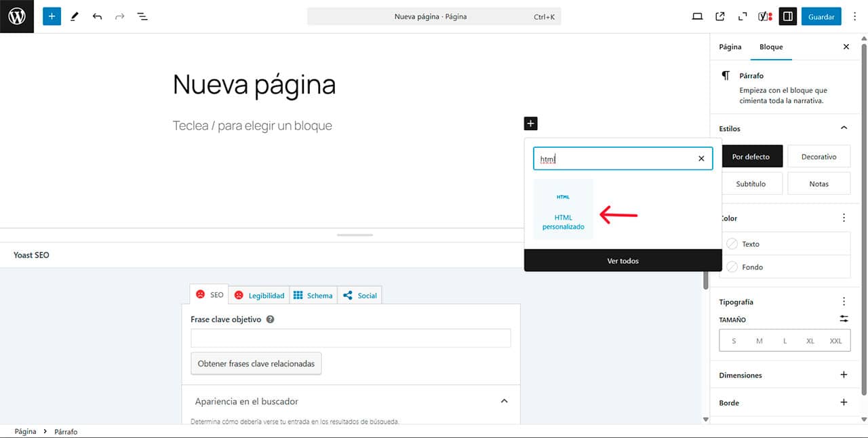
Task: Clear the html search with the X
Action: 701,159
